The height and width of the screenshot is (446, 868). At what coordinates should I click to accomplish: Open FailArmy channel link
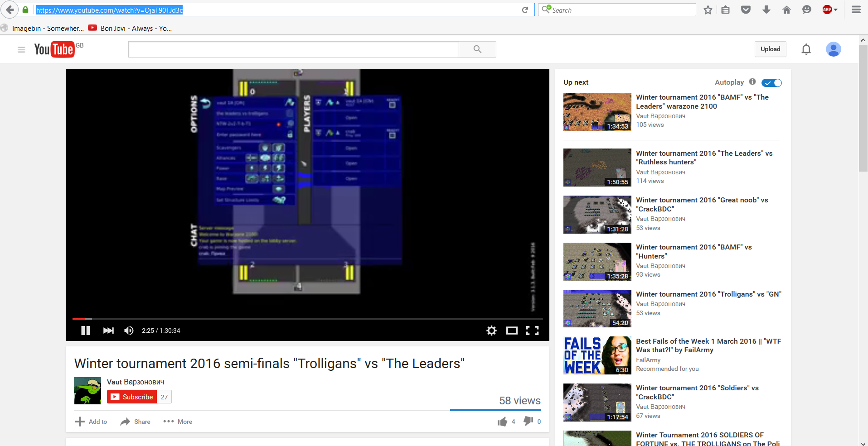[x=648, y=360]
